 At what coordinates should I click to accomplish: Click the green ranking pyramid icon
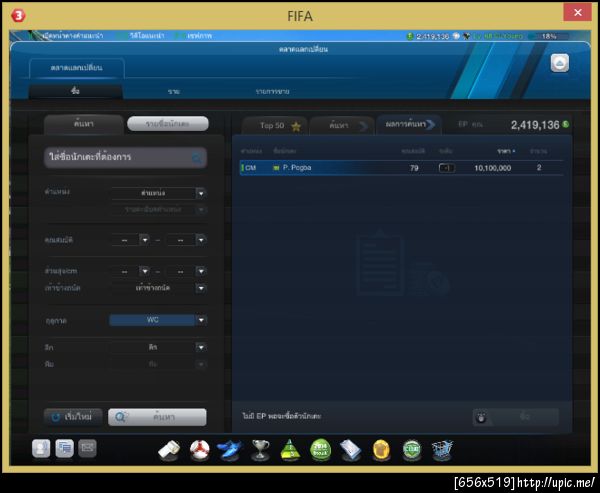[x=290, y=449]
